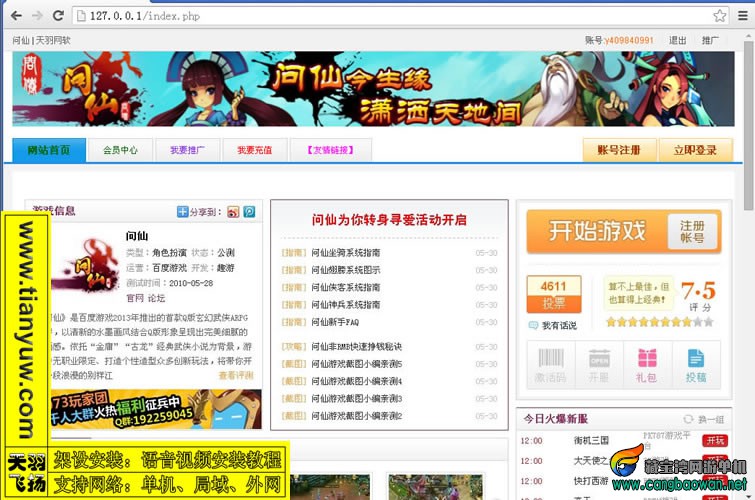Open the 网站首页 tab

point(49,150)
